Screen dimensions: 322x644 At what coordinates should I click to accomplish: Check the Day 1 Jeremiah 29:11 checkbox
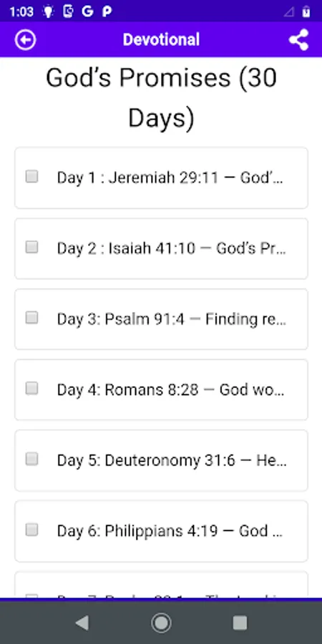[x=31, y=177]
